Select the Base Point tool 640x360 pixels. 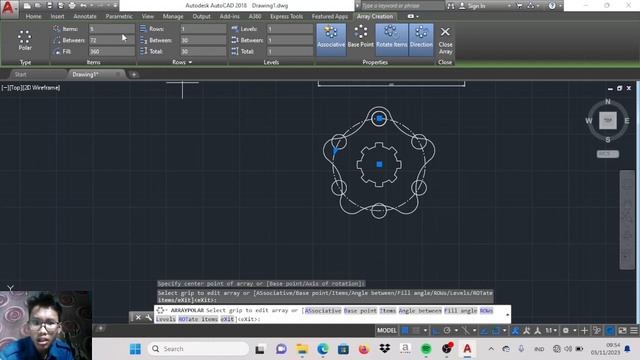[360, 37]
